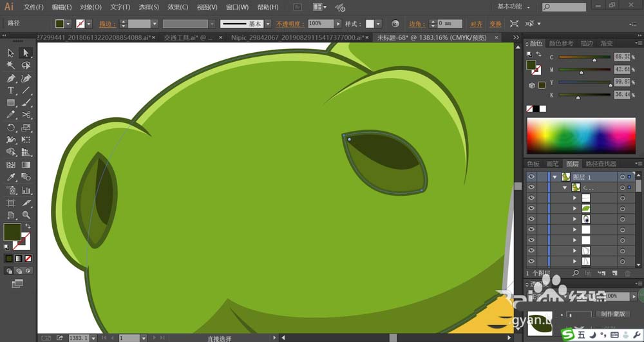This screenshot has height=342, width=644.
Task: Switch to the 路径查找器 panel tab
Action: tap(601, 164)
